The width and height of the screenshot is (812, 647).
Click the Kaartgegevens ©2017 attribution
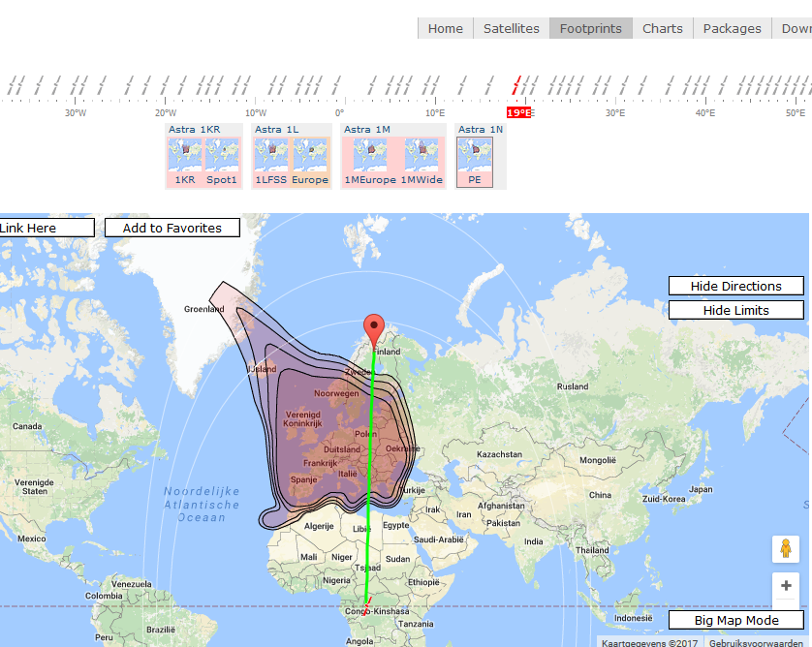click(x=649, y=643)
